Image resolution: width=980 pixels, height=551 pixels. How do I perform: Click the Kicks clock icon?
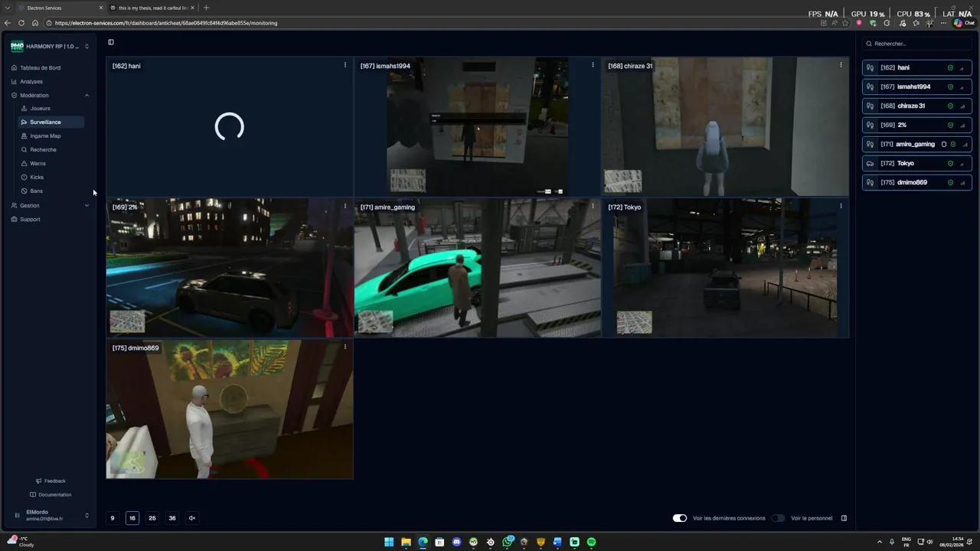(24, 177)
